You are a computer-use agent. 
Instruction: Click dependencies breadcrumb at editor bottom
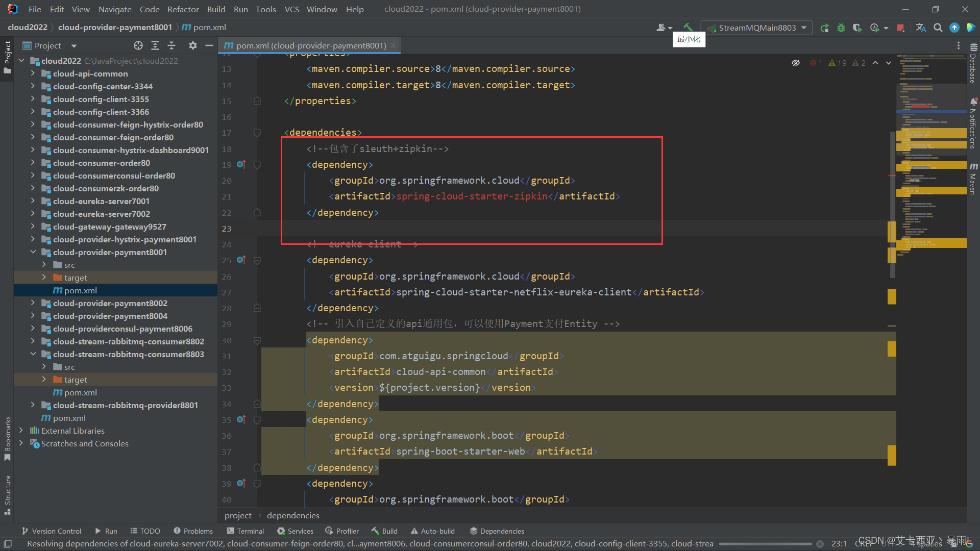tap(293, 516)
